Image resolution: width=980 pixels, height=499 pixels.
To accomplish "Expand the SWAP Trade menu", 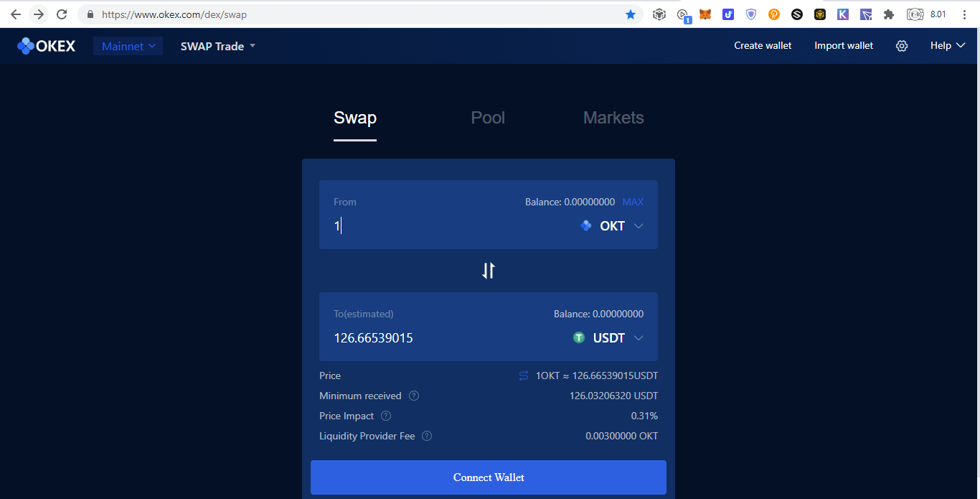I will pyautogui.click(x=218, y=46).
